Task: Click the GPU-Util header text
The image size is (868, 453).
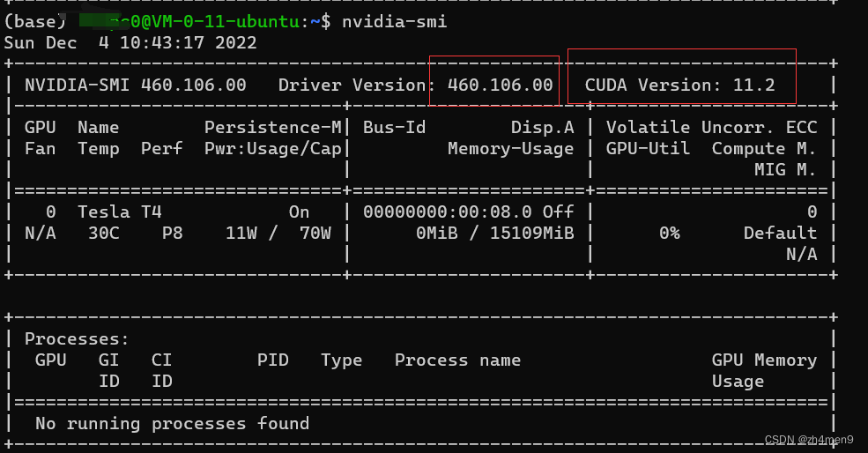Action: (x=648, y=148)
